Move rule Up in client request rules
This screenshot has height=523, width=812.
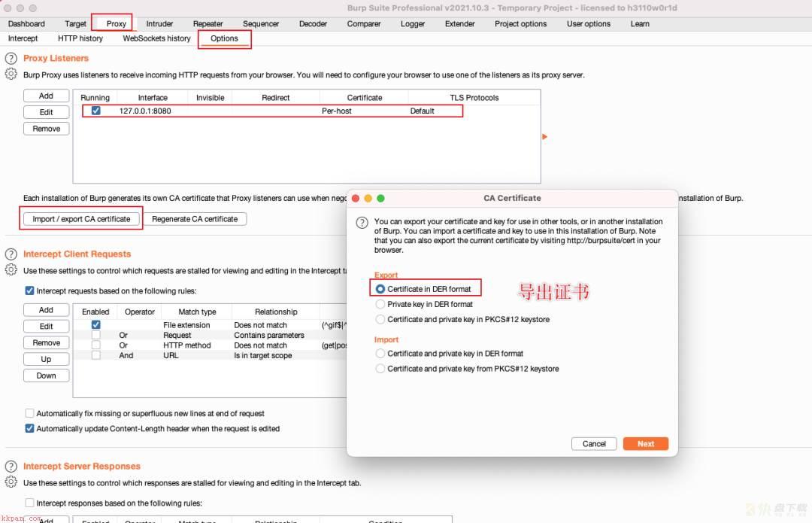point(46,359)
